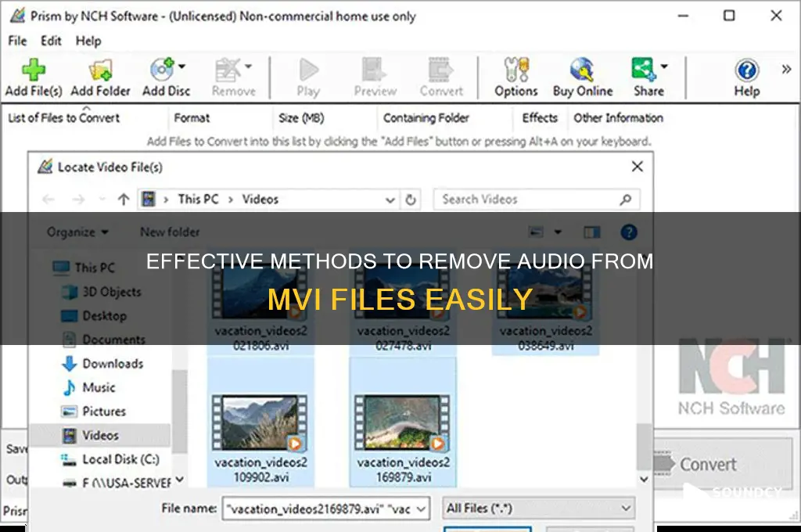The height and width of the screenshot is (532, 801).
Task: Select Videos in navigation tree
Action: (x=100, y=436)
